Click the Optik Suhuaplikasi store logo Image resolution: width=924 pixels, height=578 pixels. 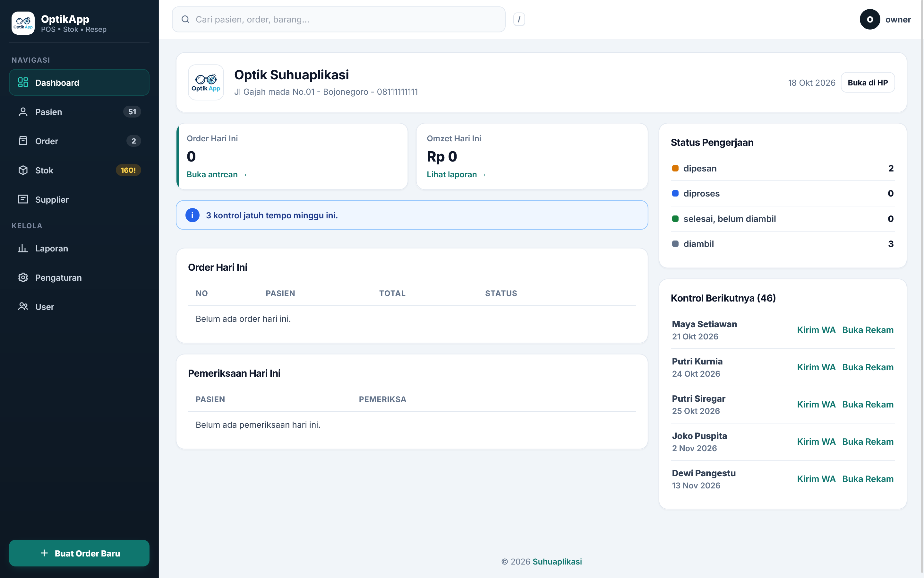click(x=206, y=82)
